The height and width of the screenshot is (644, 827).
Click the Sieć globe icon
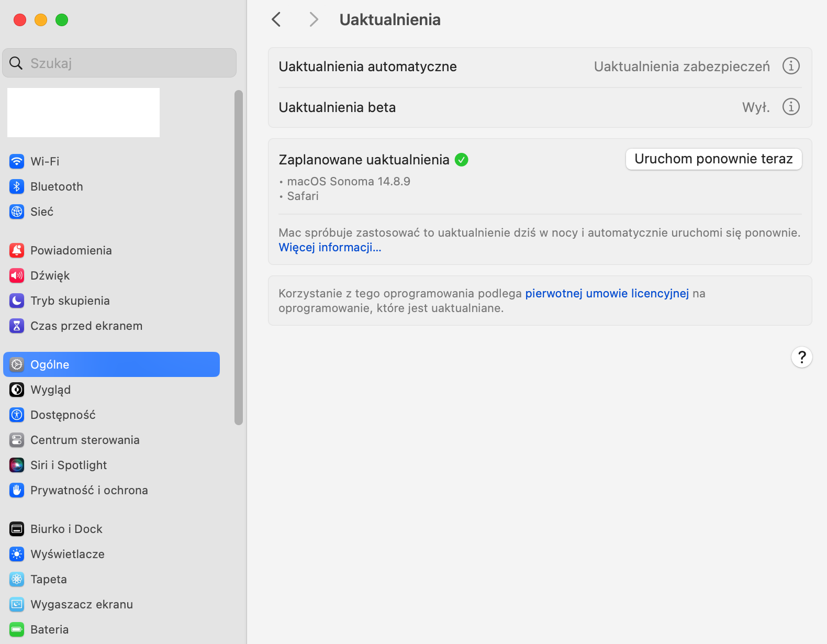click(17, 212)
